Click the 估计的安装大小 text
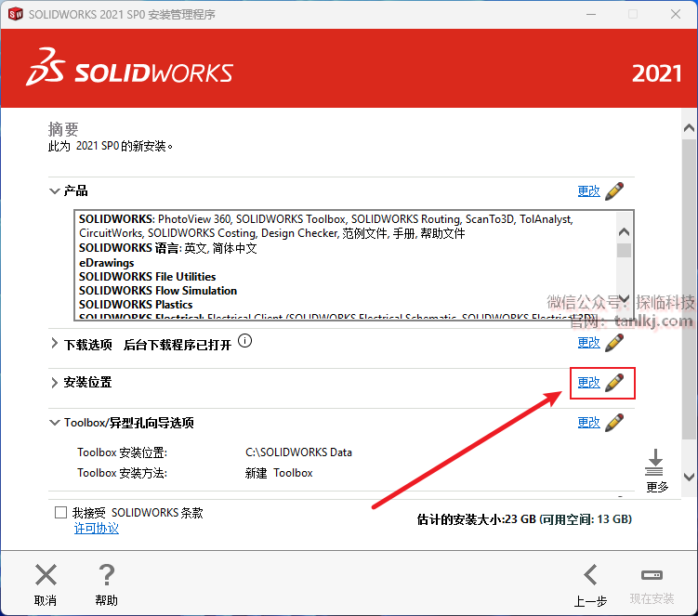The image size is (698, 616). pyautogui.click(x=524, y=519)
